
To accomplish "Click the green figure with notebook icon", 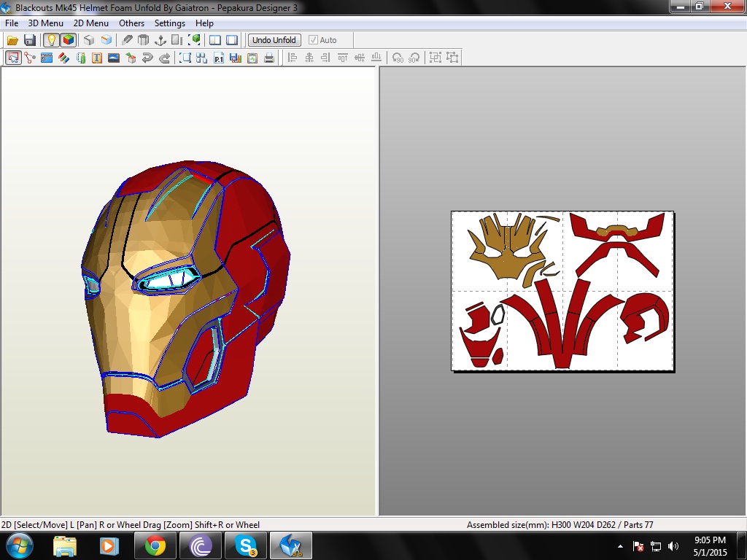I will (x=80, y=58).
